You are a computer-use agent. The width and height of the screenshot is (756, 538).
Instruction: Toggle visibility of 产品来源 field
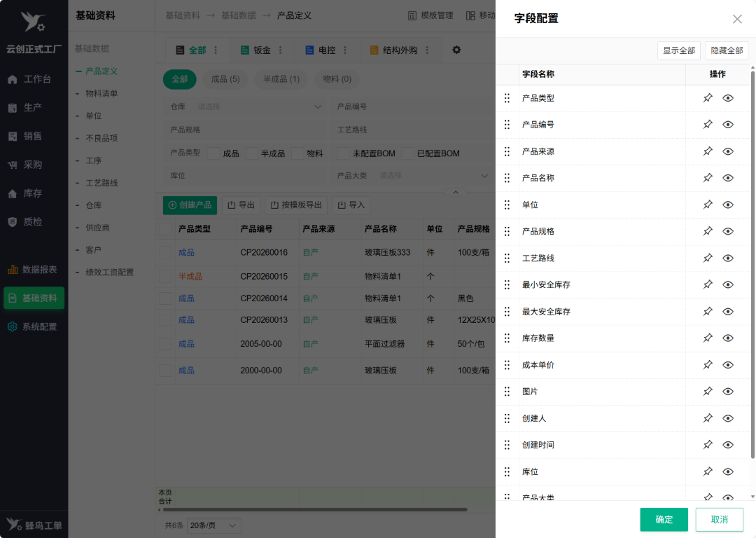(728, 151)
